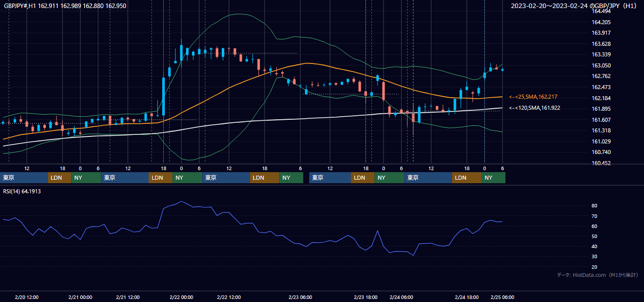
Task: Click the last NY session block
Action: pyautogui.click(x=493, y=178)
